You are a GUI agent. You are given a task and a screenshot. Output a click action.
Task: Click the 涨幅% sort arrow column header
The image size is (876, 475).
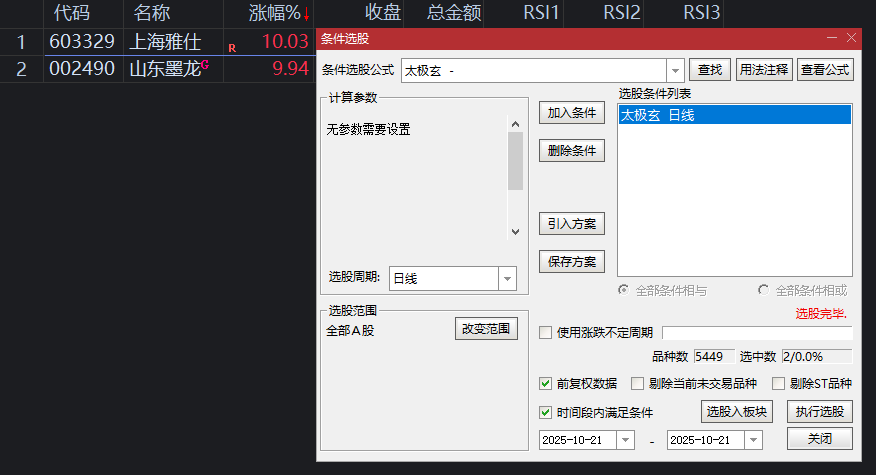pyautogui.click(x=279, y=13)
